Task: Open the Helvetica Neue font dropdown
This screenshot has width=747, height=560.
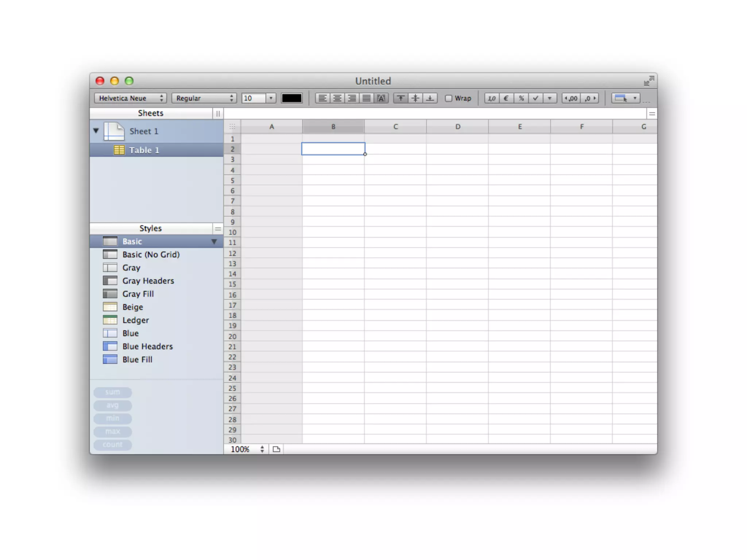Action: [x=130, y=98]
